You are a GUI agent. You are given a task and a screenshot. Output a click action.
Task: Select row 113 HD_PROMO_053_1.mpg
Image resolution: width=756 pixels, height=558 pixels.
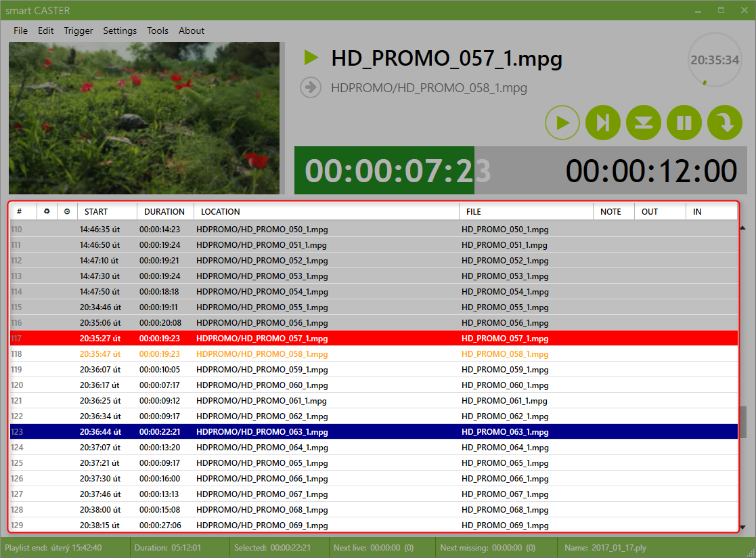pos(374,276)
